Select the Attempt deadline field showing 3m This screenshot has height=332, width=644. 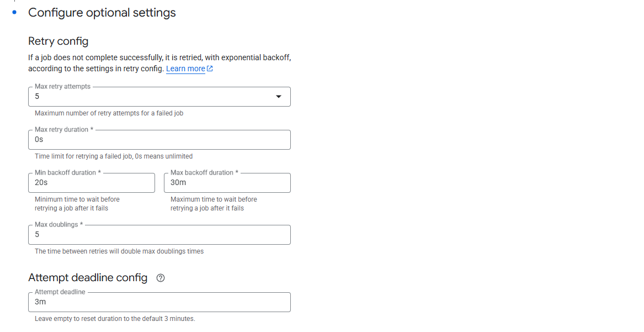[x=159, y=302]
